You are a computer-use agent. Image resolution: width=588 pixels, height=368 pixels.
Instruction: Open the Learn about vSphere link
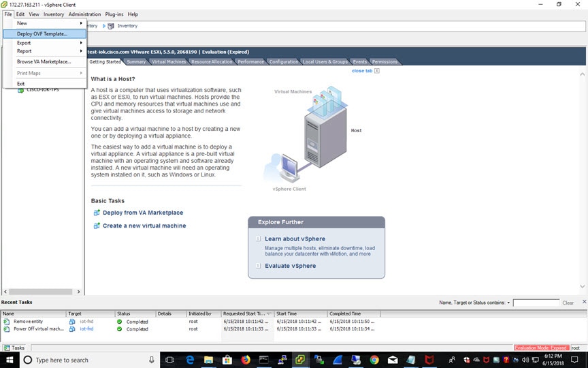[295, 239]
